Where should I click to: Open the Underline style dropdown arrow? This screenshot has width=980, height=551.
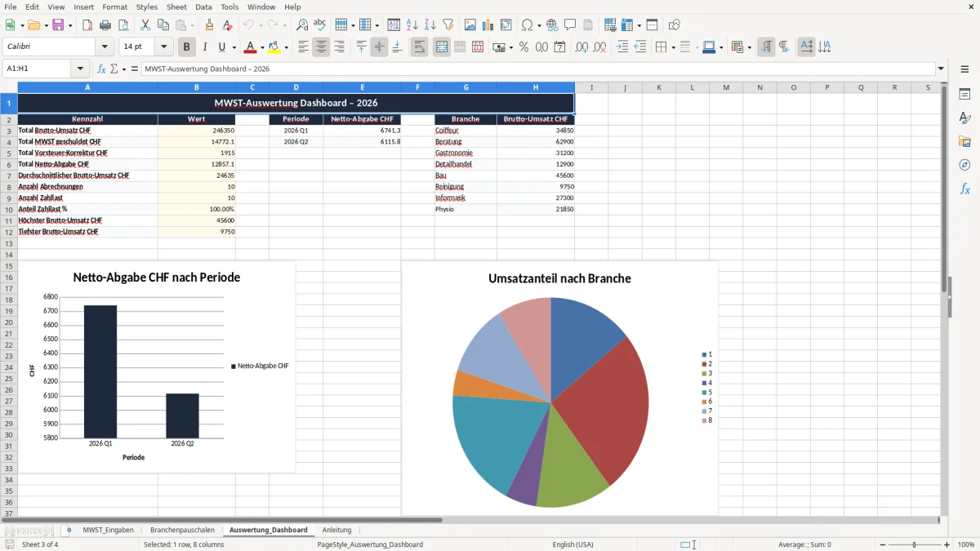[234, 47]
